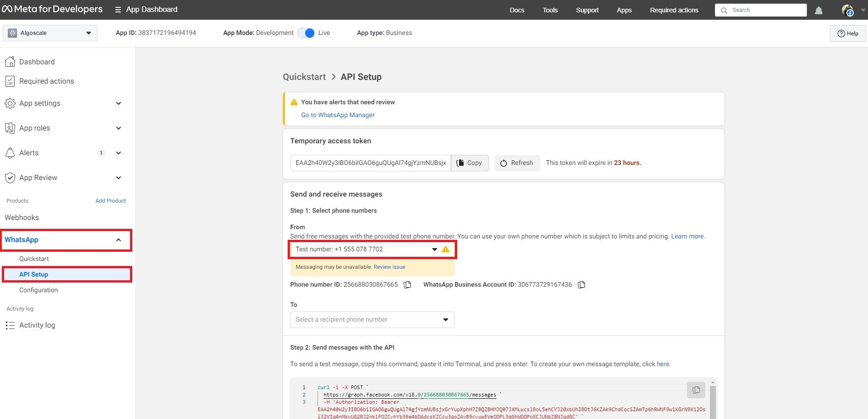
Task: Click the Activity log list icon
Action: 10,325
